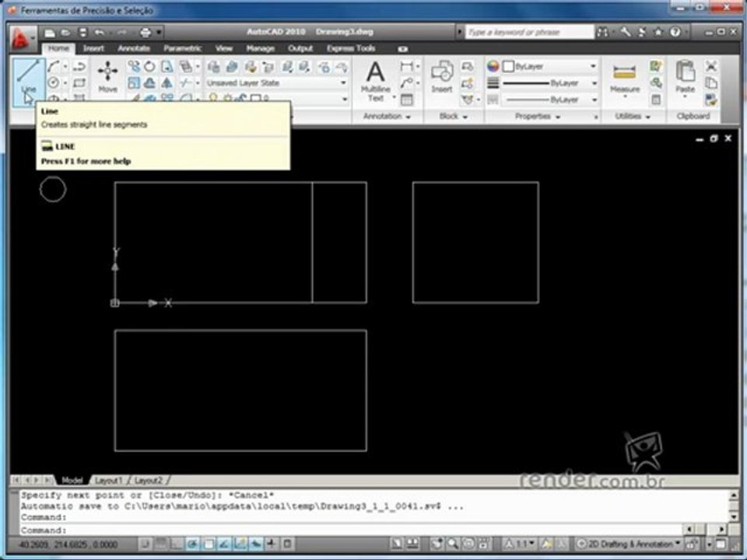Open Favorites star in the title bar
747x560 pixels.
point(658,32)
